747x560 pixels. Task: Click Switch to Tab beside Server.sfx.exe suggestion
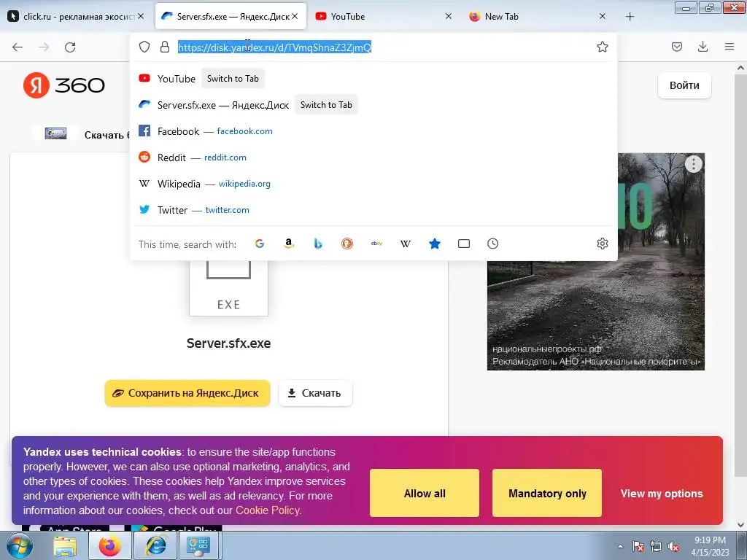pyautogui.click(x=326, y=105)
